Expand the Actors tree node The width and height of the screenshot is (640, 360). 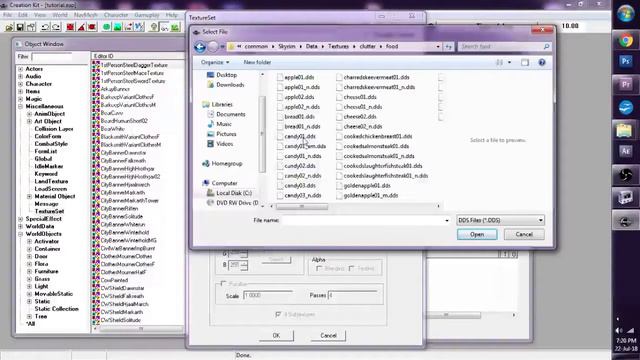(x=20, y=69)
